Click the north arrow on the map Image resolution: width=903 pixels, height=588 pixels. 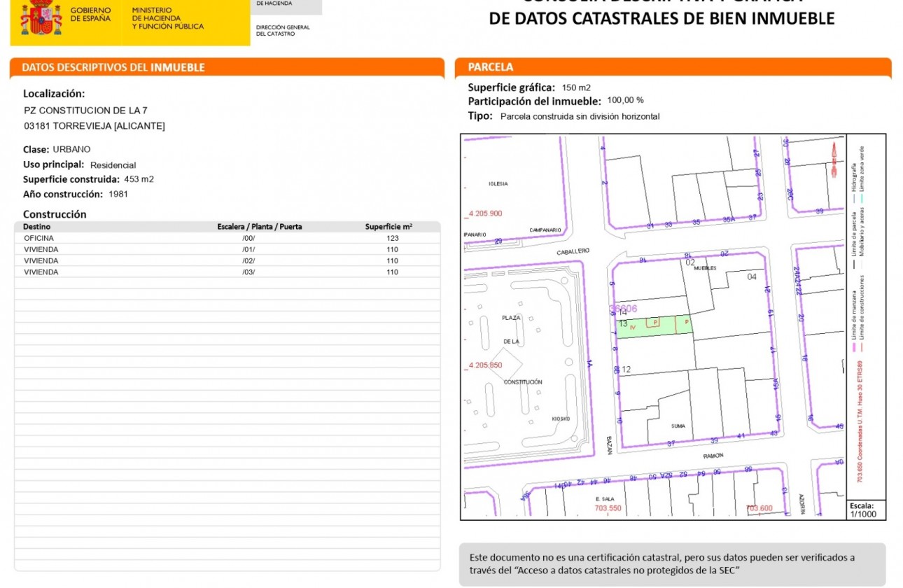point(834,161)
